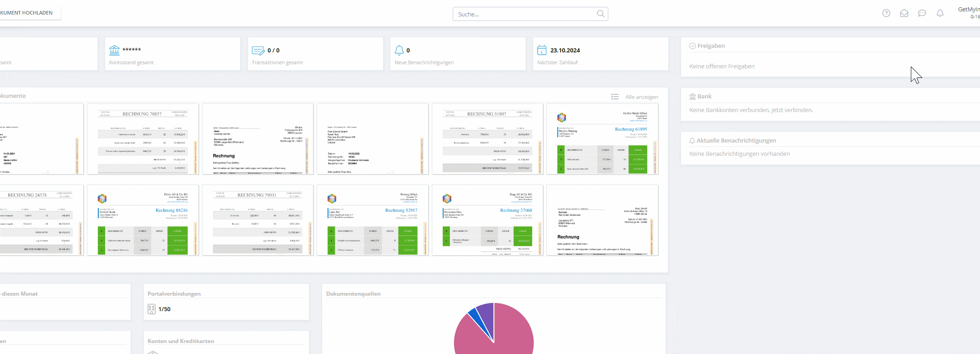The image size is (980, 354).
Task: Open Rechnung 27068 document thumbnail
Action: (x=487, y=220)
